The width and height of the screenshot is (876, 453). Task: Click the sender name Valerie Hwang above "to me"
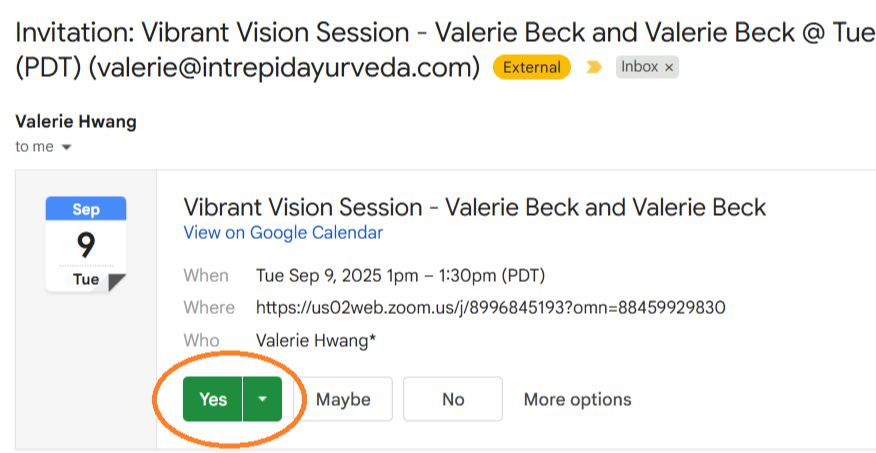point(76,123)
